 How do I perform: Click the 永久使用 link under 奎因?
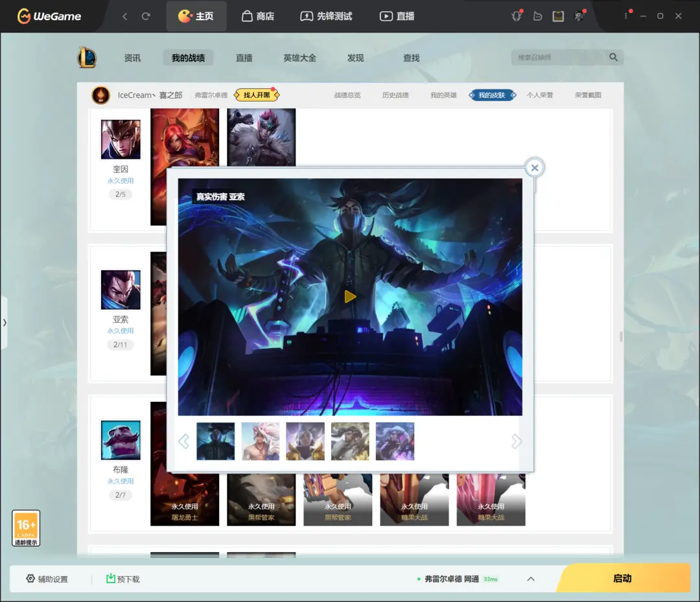coord(121,181)
